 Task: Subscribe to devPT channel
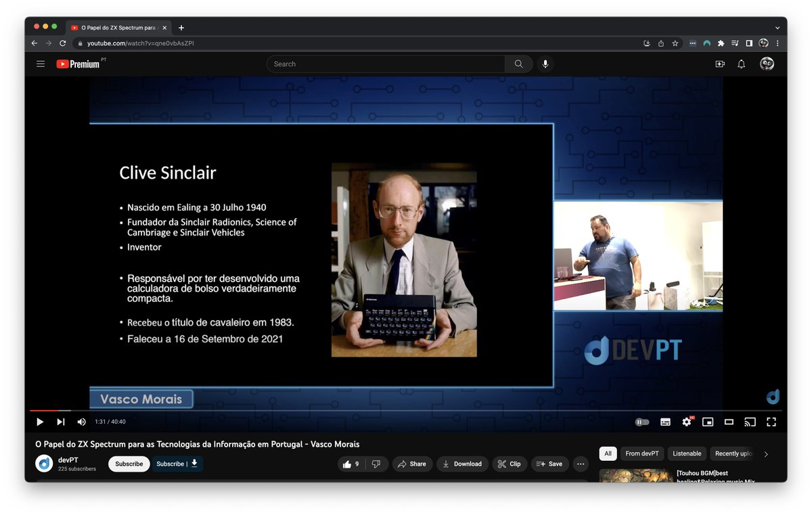point(129,464)
